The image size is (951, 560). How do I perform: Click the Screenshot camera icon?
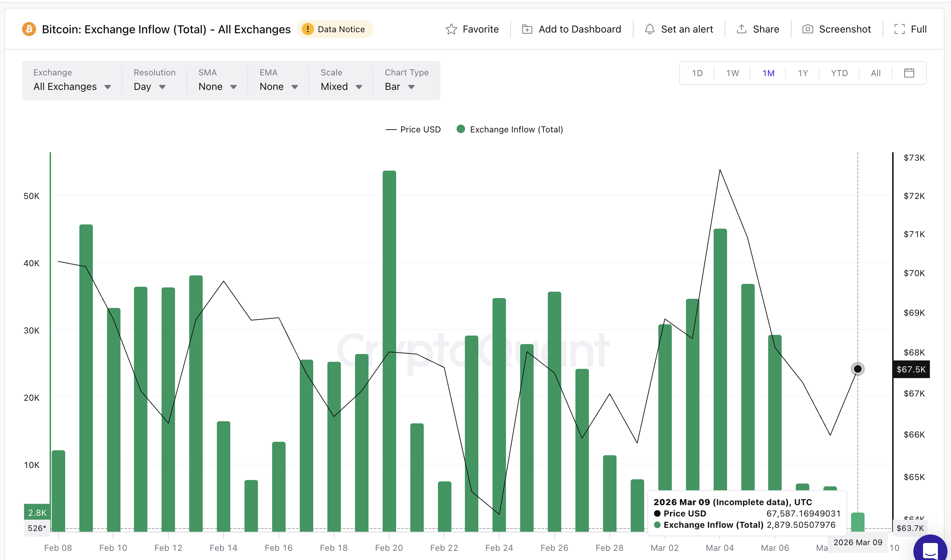807,29
